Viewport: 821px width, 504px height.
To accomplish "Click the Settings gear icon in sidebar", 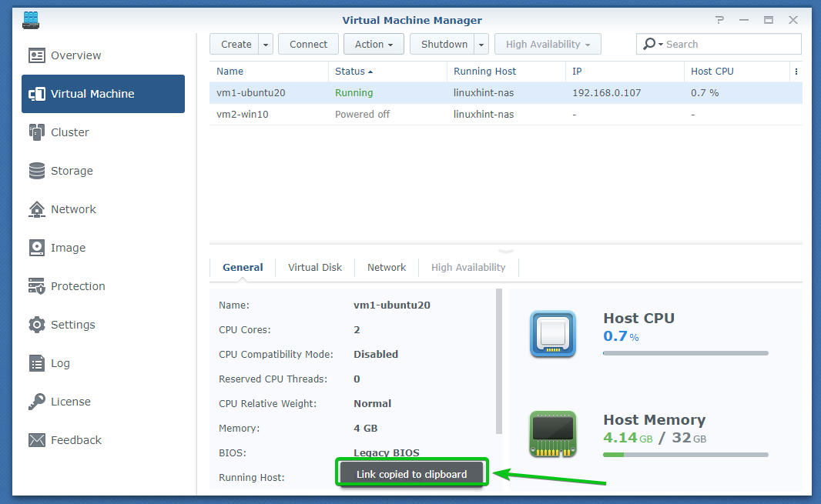I will click(37, 325).
